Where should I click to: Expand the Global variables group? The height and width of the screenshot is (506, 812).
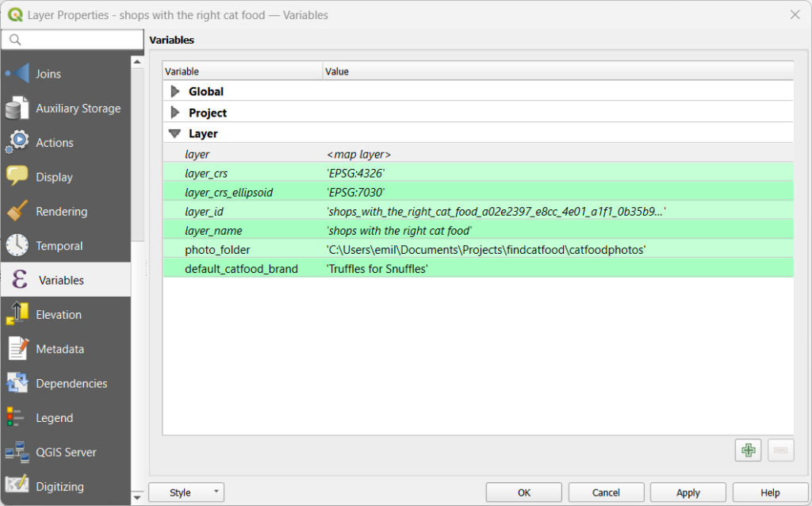tap(175, 92)
